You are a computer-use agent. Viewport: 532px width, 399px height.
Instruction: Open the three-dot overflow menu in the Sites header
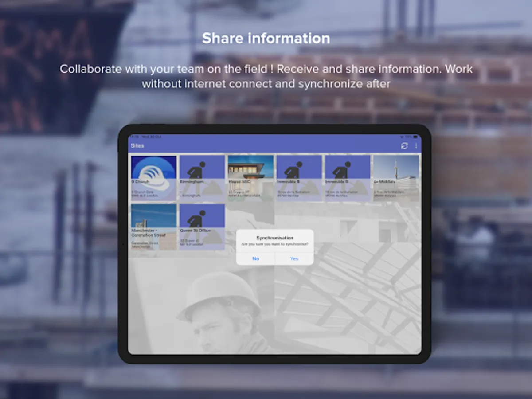pos(416,146)
